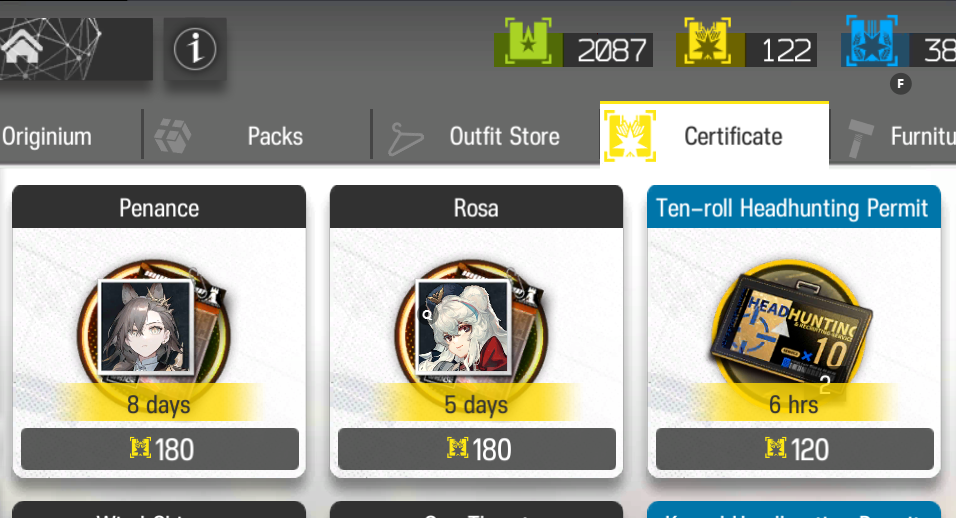956x518 pixels.
Task: Open the info button
Action: 195,49
